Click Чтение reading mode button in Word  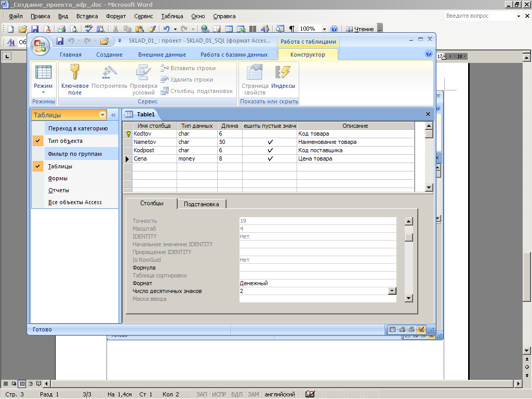360,29
